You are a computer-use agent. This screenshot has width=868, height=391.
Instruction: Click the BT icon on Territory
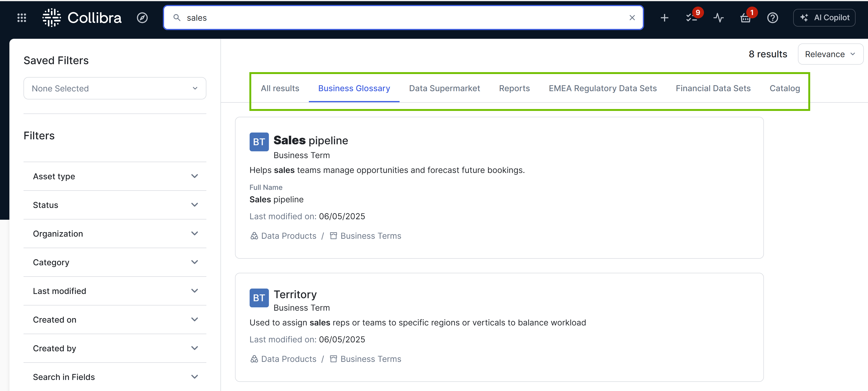click(259, 298)
